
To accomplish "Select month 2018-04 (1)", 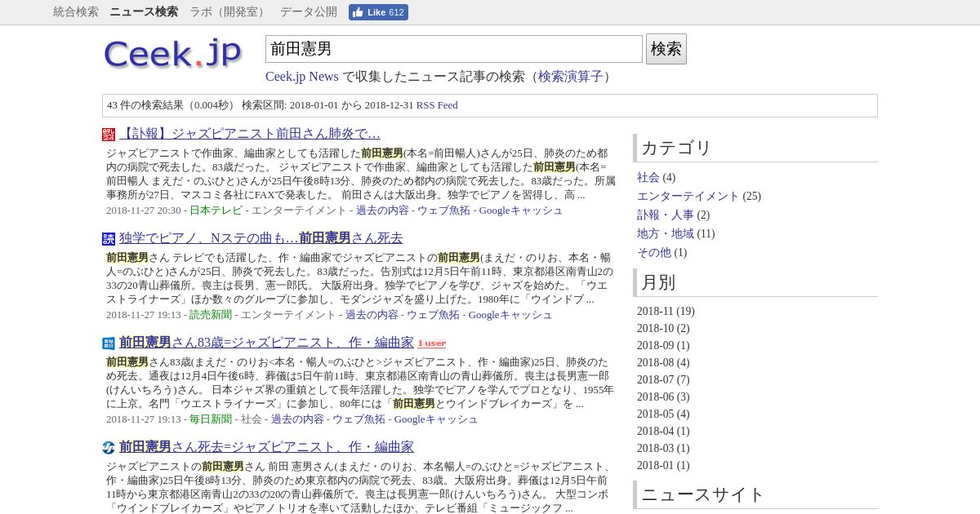I will pos(663,431).
